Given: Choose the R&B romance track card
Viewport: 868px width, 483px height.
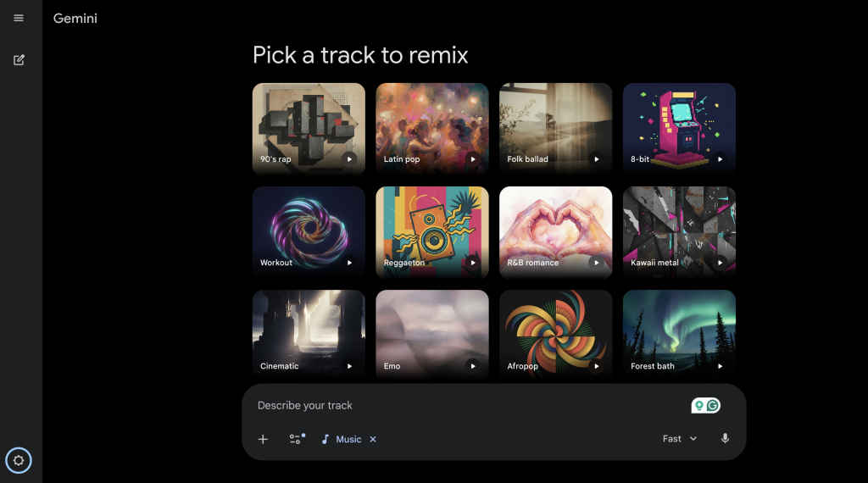Looking at the screenshot, I should [555, 229].
